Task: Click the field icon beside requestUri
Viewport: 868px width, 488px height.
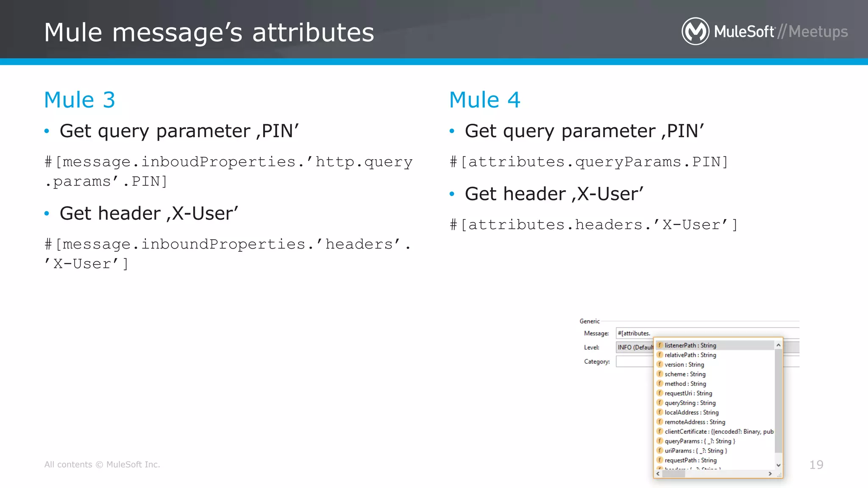Action: point(660,393)
